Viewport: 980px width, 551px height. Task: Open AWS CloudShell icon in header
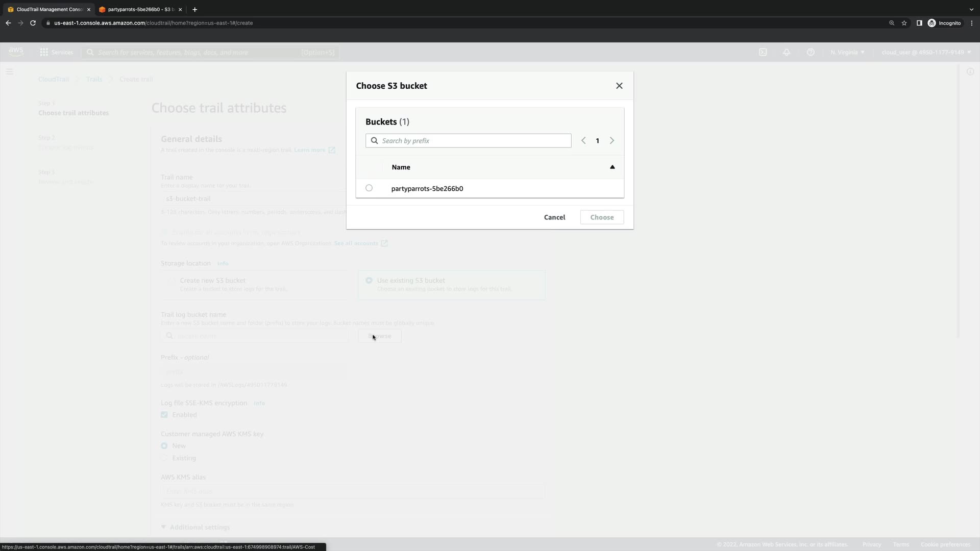pyautogui.click(x=763, y=52)
